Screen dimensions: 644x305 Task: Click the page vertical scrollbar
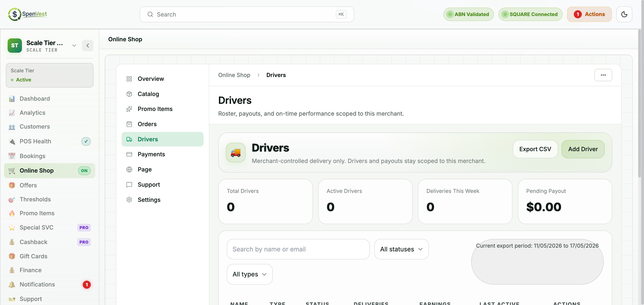[639, 104]
